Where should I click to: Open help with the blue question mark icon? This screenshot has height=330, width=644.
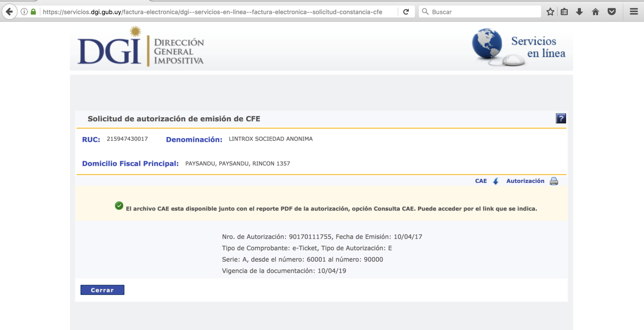[561, 118]
